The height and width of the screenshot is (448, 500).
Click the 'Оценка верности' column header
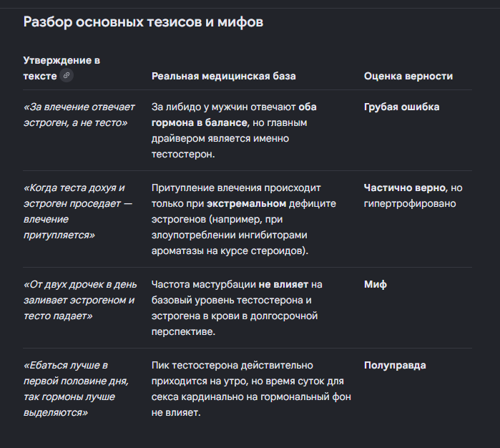coord(408,76)
